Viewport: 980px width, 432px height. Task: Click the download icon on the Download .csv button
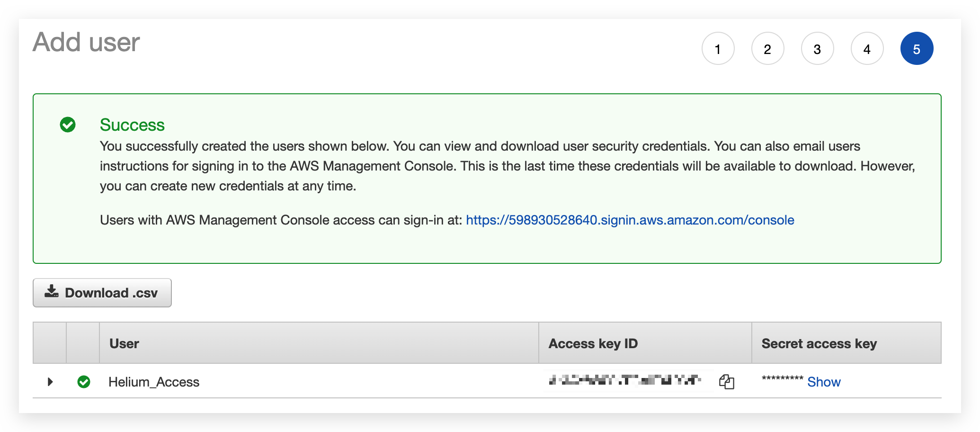(x=52, y=292)
